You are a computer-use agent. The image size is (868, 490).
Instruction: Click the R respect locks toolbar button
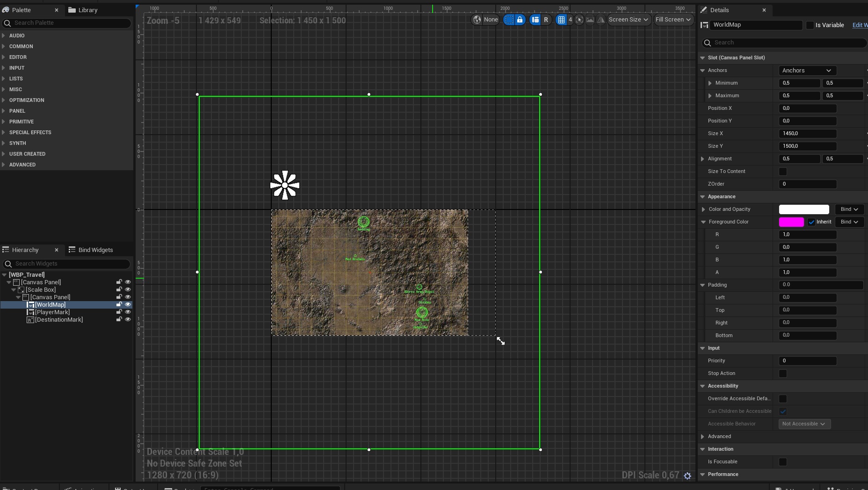(546, 20)
